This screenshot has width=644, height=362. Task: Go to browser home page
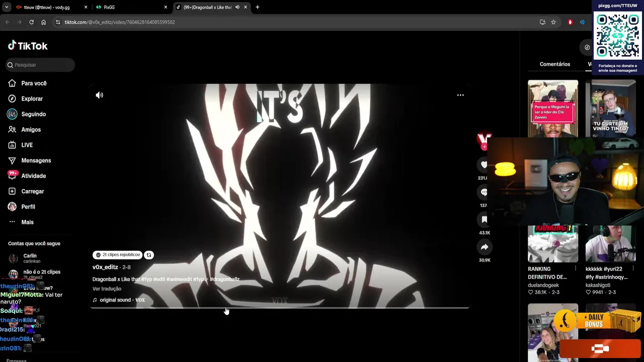tap(43, 22)
